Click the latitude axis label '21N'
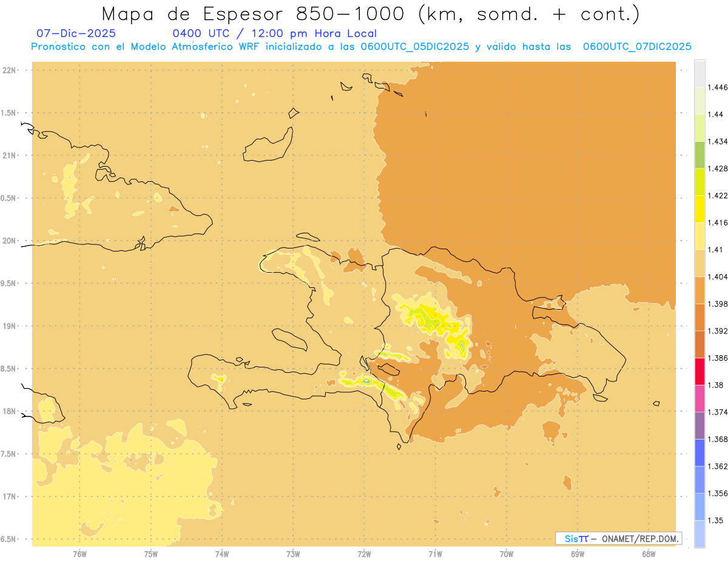728x562 pixels. 9,156
